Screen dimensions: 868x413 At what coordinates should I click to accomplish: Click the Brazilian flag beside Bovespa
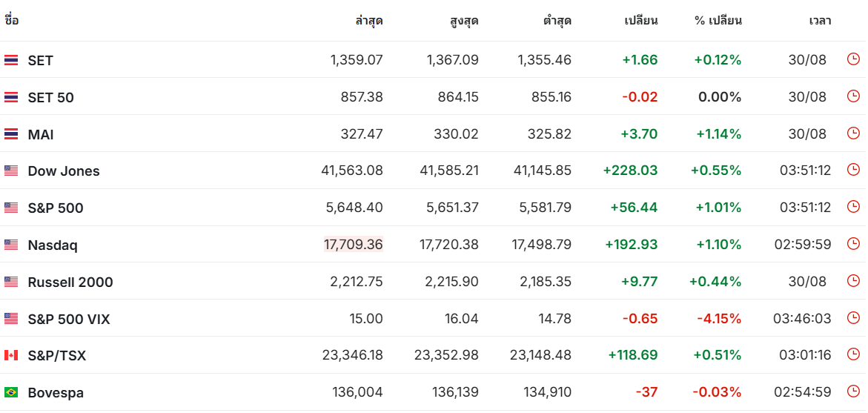[x=11, y=392]
